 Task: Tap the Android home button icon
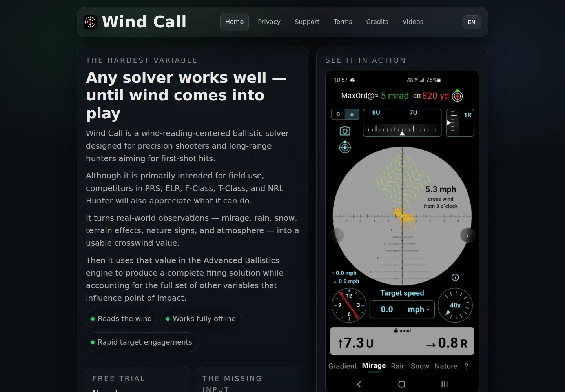[x=402, y=384]
